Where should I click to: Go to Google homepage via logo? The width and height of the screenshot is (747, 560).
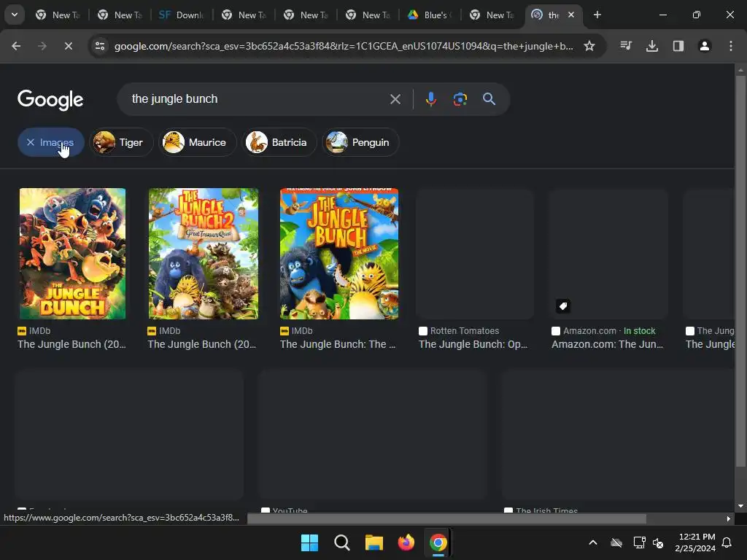(x=50, y=99)
